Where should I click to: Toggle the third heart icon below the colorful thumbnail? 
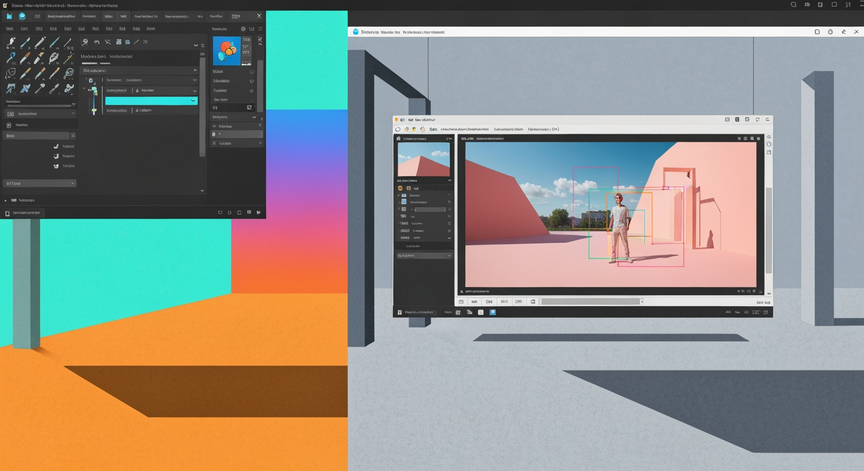coord(252,91)
